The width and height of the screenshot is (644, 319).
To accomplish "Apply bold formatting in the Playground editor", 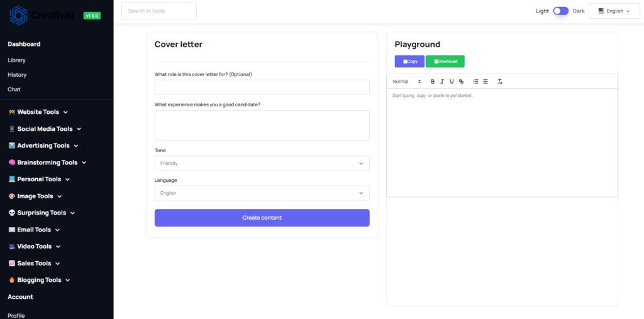I will pyautogui.click(x=433, y=81).
